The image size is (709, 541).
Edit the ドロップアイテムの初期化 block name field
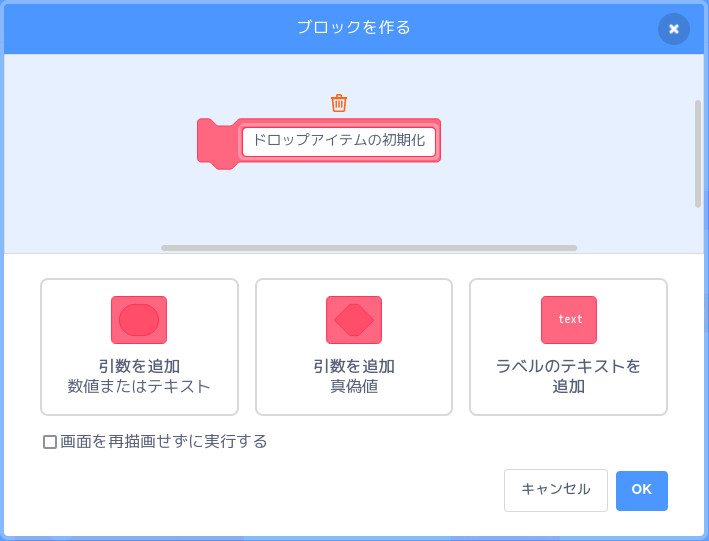click(339, 142)
